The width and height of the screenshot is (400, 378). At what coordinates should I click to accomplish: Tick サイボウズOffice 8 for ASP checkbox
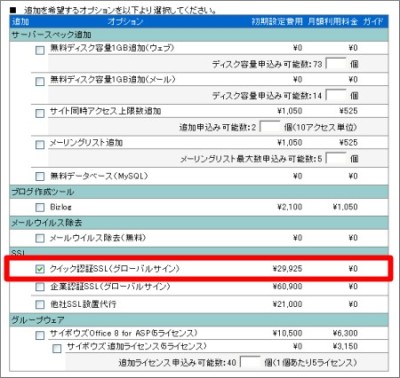click(x=40, y=335)
